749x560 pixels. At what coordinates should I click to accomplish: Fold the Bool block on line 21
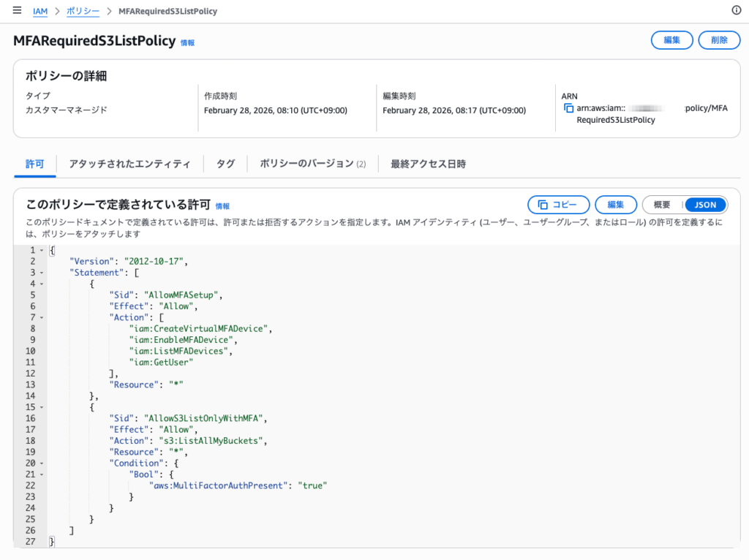click(41, 474)
